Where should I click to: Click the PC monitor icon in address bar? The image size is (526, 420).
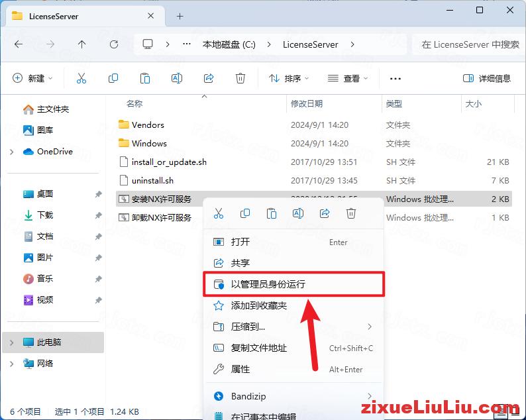tap(148, 44)
